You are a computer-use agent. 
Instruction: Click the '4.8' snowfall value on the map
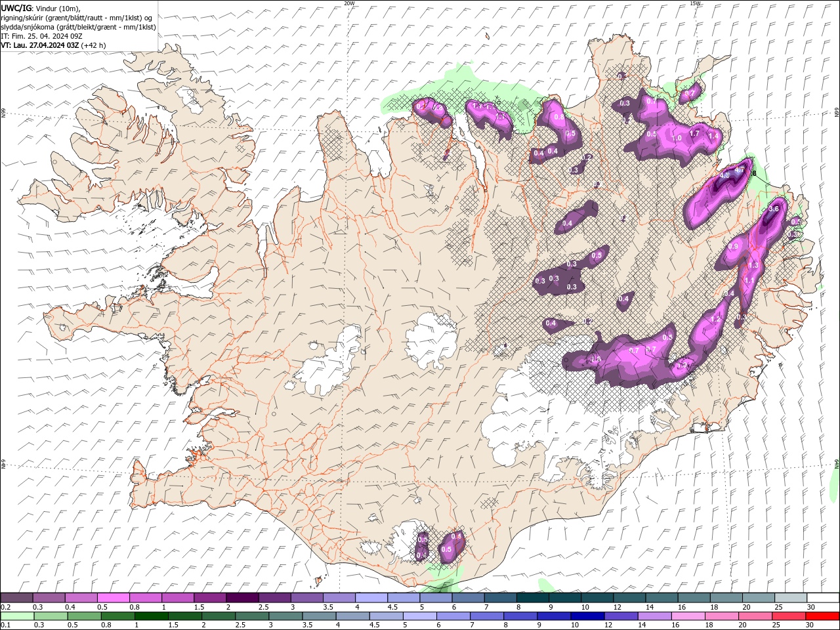click(724, 176)
